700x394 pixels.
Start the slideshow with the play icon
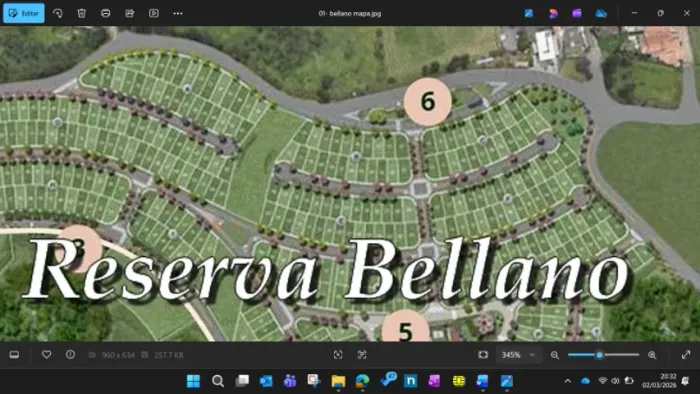[x=154, y=13]
